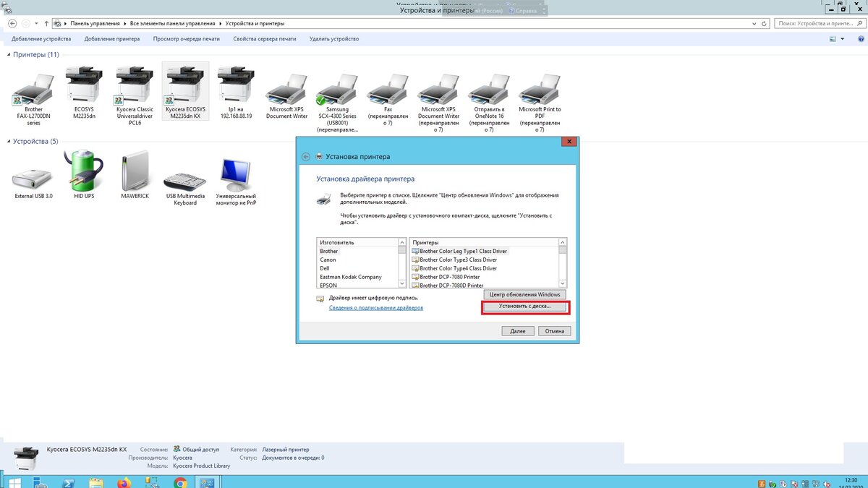Click the Cancel (Отмена) button
This screenshot has height=488, width=868.
[x=555, y=331]
